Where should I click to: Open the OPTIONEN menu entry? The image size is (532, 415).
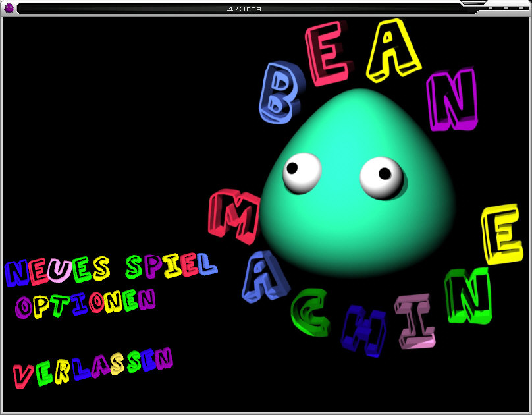click(85, 304)
